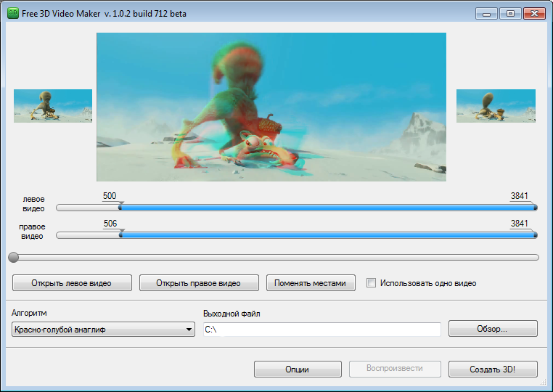Click the Выходной файл path field
This screenshot has width=553, height=392.
pyautogui.click(x=322, y=329)
